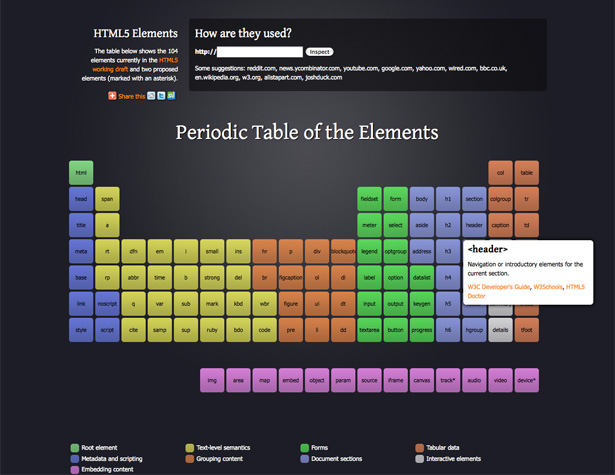Viewport: 615px width, 475px height.
Task: Select the optgroup element tile
Action: coord(395,251)
